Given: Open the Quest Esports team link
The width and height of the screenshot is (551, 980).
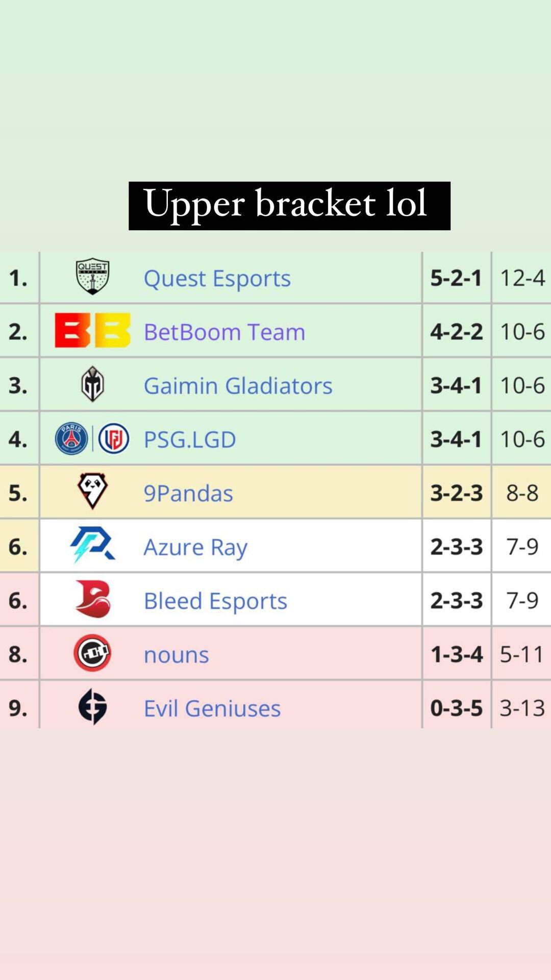Looking at the screenshot, I should click(217, 279).
